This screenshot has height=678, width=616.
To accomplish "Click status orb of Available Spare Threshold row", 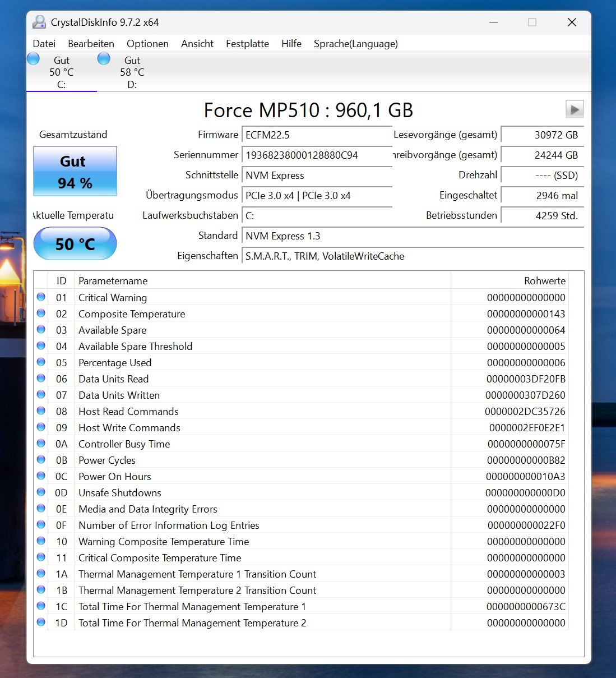I will coord(41,346).
